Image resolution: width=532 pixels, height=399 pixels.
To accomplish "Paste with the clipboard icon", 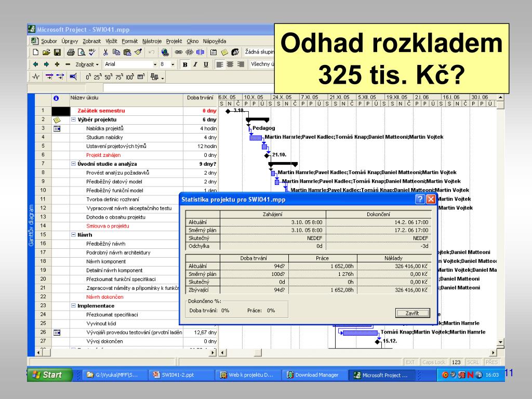I will 127,52.
